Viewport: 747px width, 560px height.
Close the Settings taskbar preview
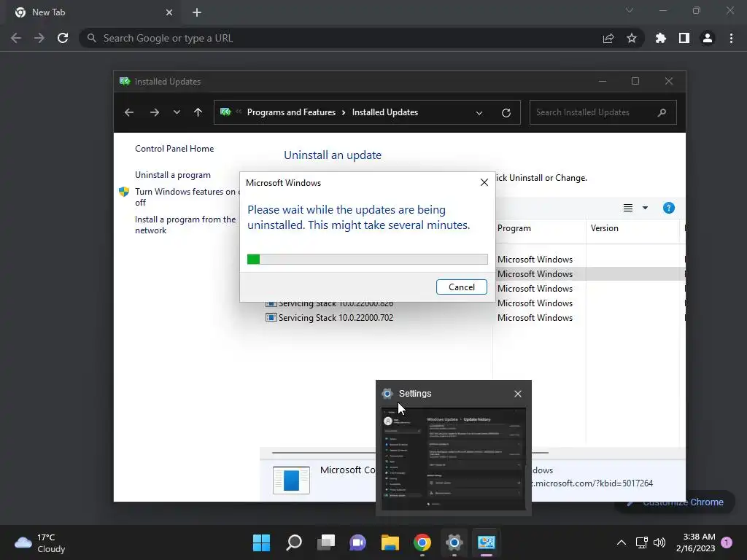[518, 394]
